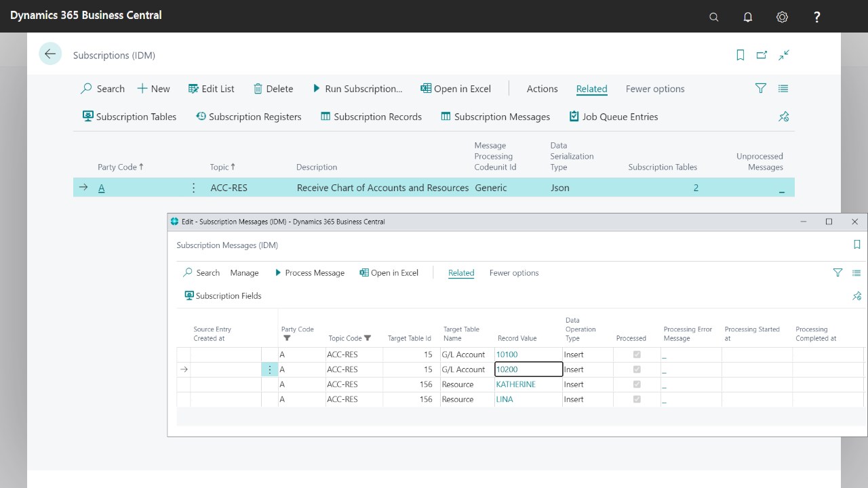This screenshot has height=488, width=868.
Task: Click the search magnifier in the top bar
Action: (x=713, y=17)
